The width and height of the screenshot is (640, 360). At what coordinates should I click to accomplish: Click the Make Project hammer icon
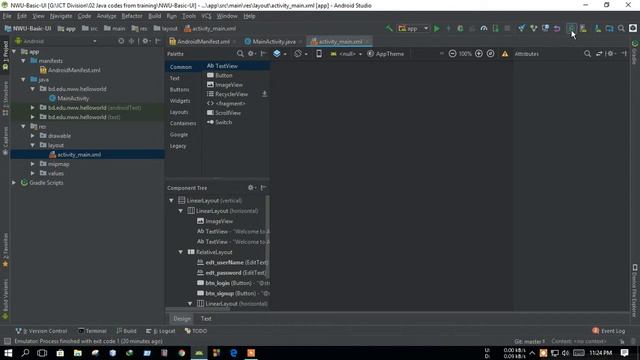point(389,29)
